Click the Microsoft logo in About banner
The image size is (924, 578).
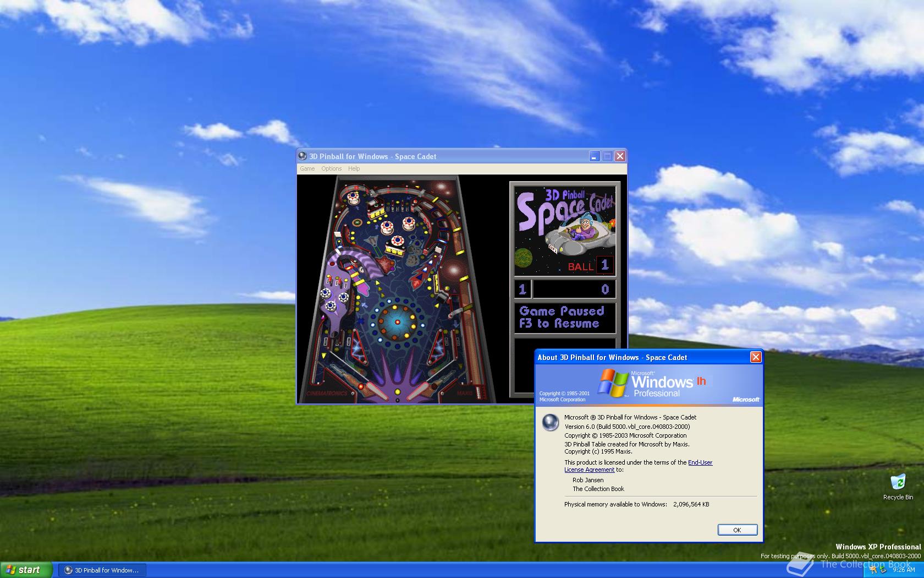tap(746, 400)
